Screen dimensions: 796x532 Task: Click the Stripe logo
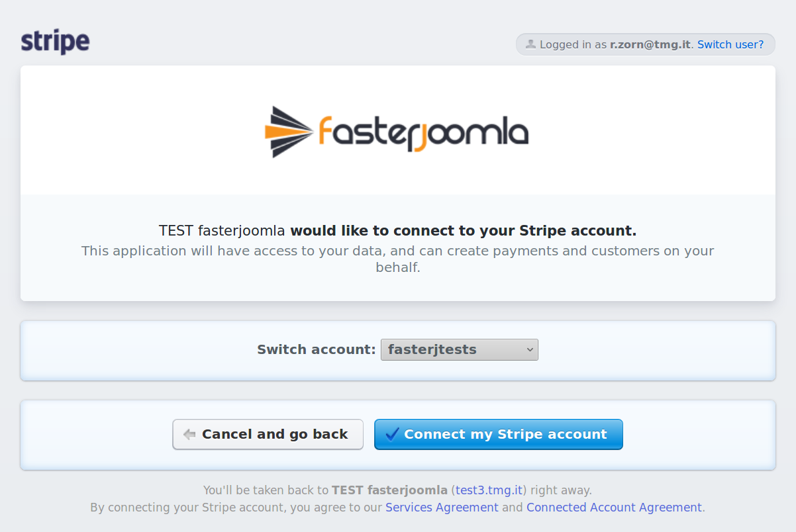tap(55, 42)
